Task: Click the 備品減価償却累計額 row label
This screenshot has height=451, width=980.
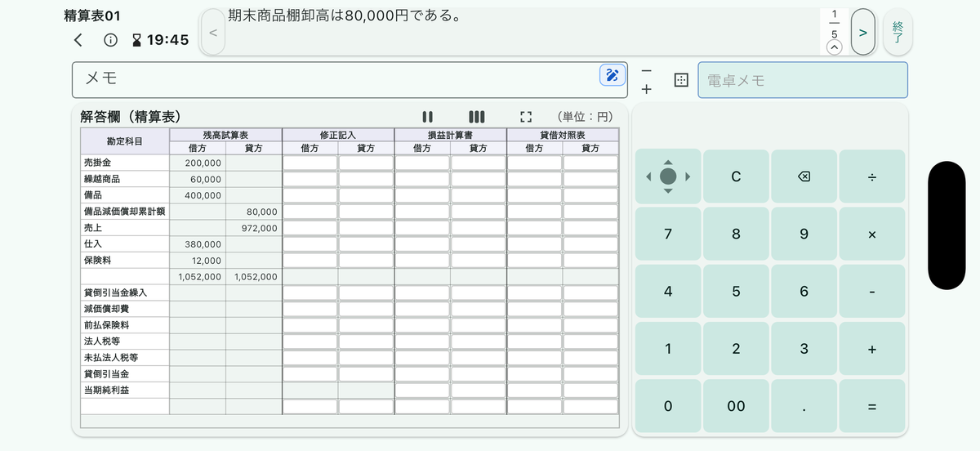Action: pos(125,212)
